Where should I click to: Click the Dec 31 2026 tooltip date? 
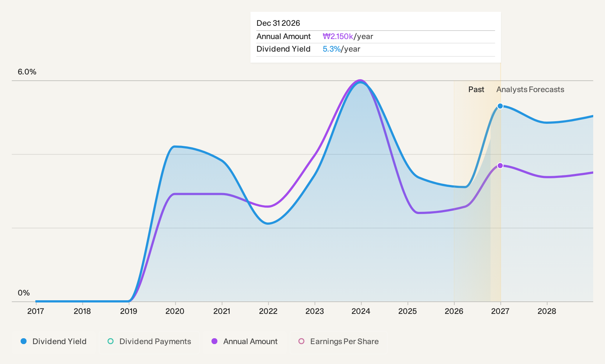tap(278, 23)
